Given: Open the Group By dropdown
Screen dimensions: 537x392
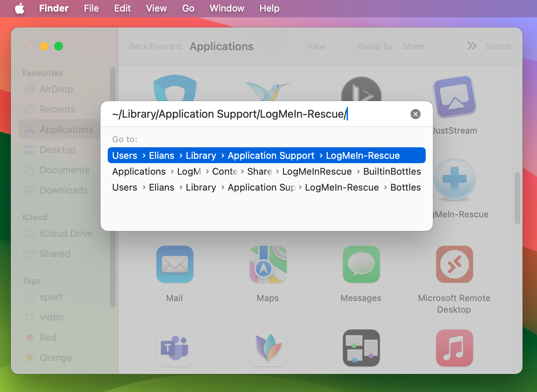Looking at the screenshot, I should click(375, 46).
